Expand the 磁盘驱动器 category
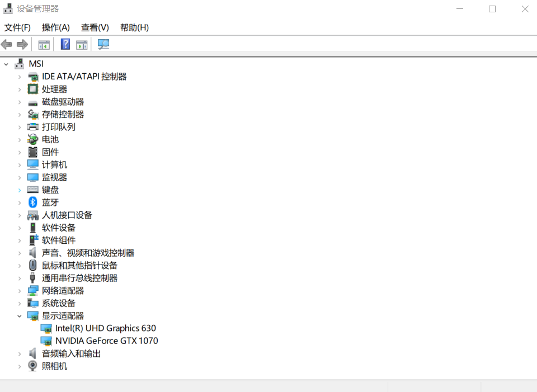The image size is (537, 392). (19, 101)
